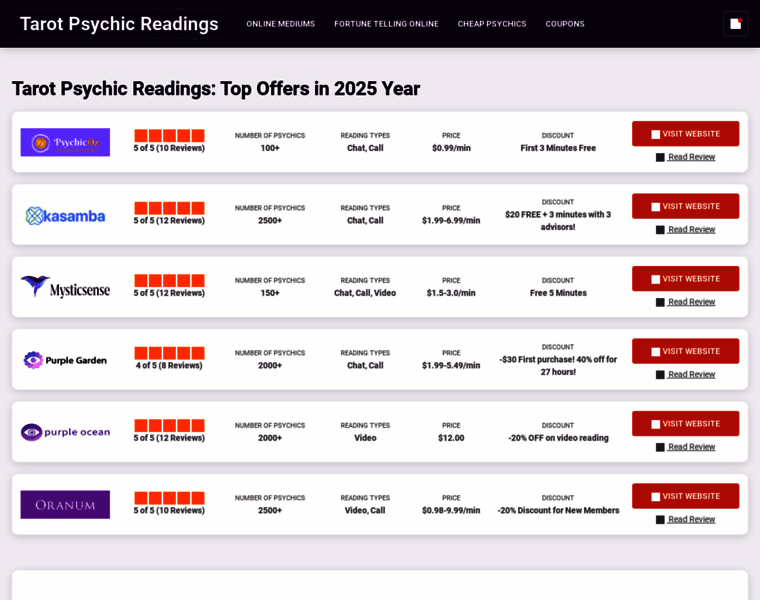Click the 'First 3 Minutes Free' discount text

(x=558, y=148)
